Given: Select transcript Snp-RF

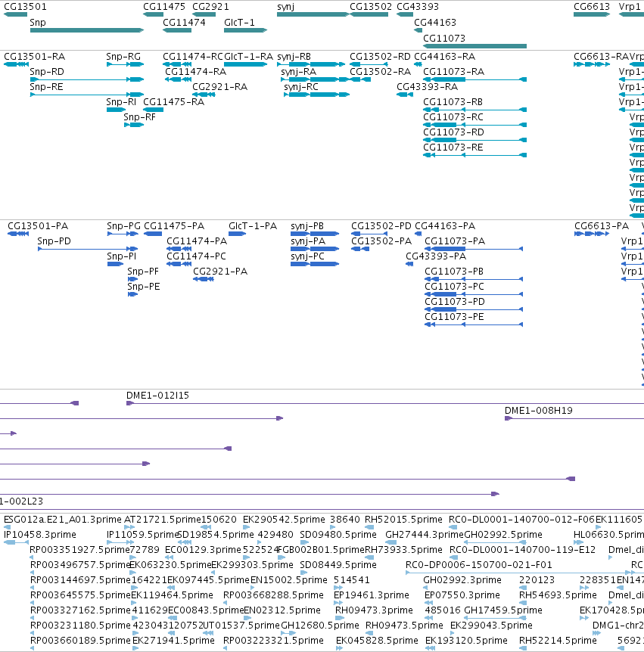Looking at the screenshot, I should point(134,125).
